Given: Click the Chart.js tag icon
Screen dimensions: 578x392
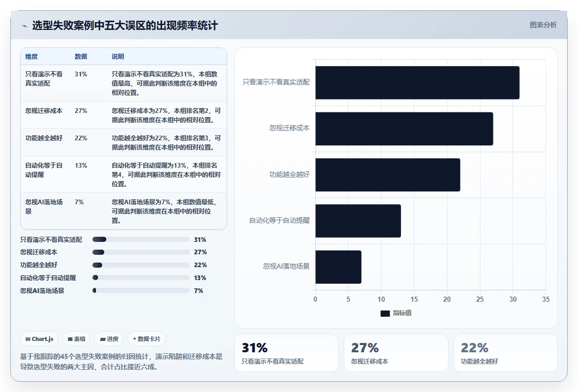Looking at the screenshot, I should click(28, 339).
